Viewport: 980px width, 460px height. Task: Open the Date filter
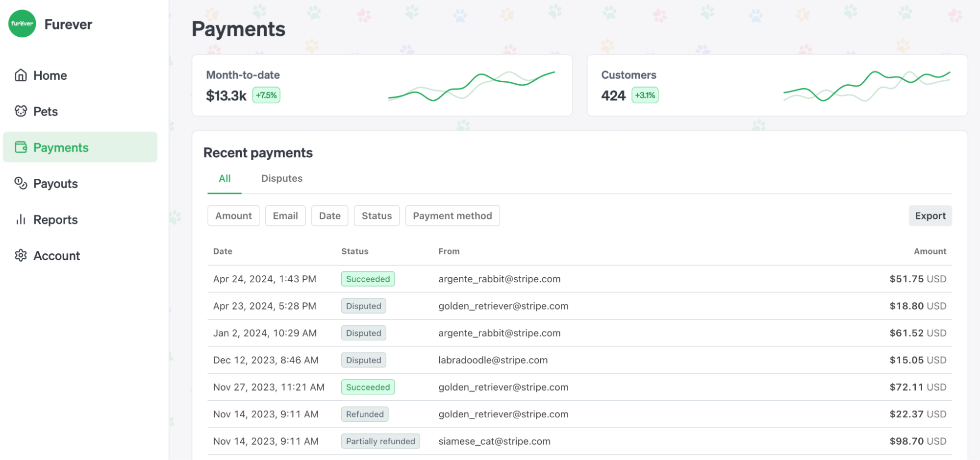pyautogui.click(x=329, y=216)
